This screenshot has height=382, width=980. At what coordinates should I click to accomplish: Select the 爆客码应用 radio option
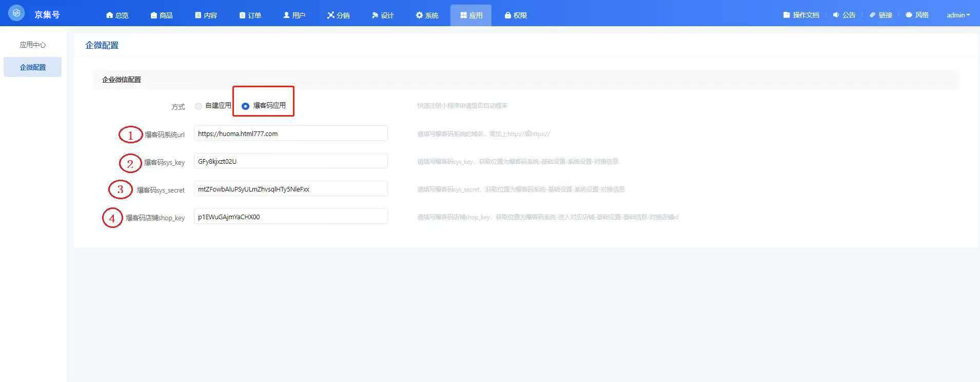point(245,106)
